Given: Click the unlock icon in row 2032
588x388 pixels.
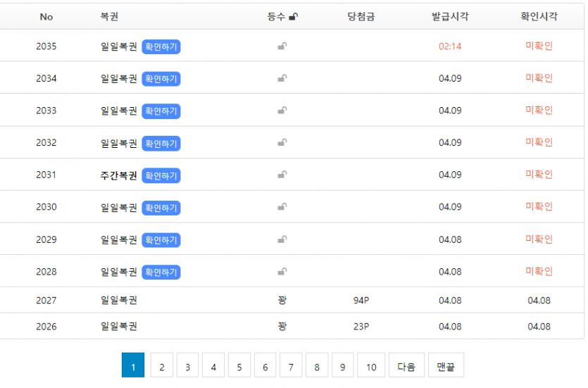Looking at the screenshot, I should (282, 143).
